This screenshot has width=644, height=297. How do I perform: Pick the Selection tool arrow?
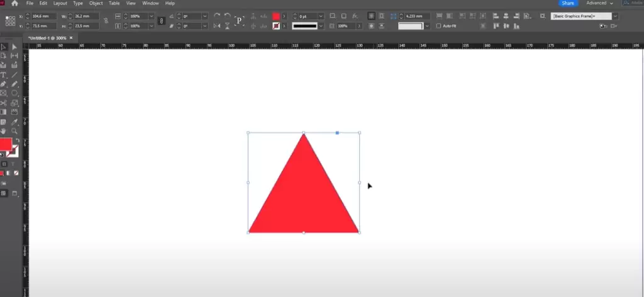(x=3, y=47)
